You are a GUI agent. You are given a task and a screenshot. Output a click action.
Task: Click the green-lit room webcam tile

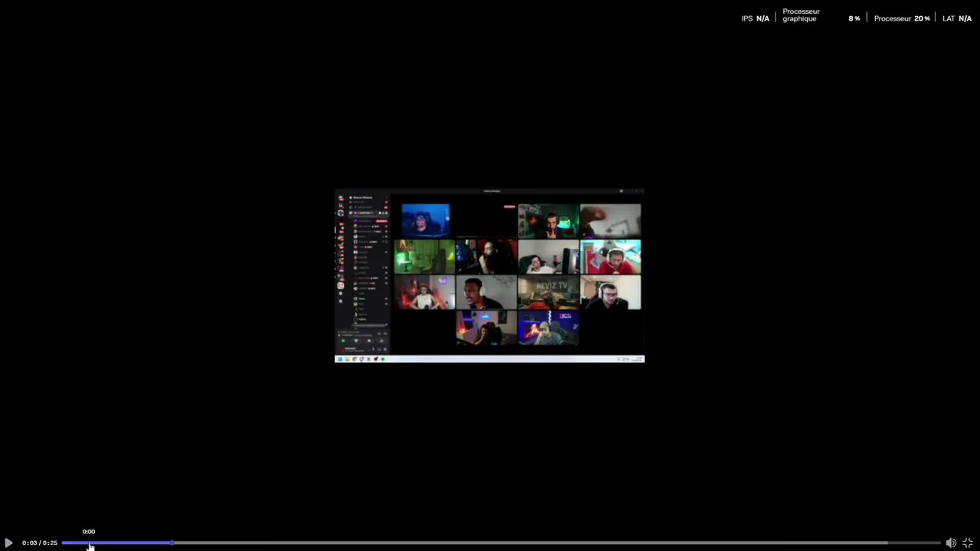(x=425, y=257)
